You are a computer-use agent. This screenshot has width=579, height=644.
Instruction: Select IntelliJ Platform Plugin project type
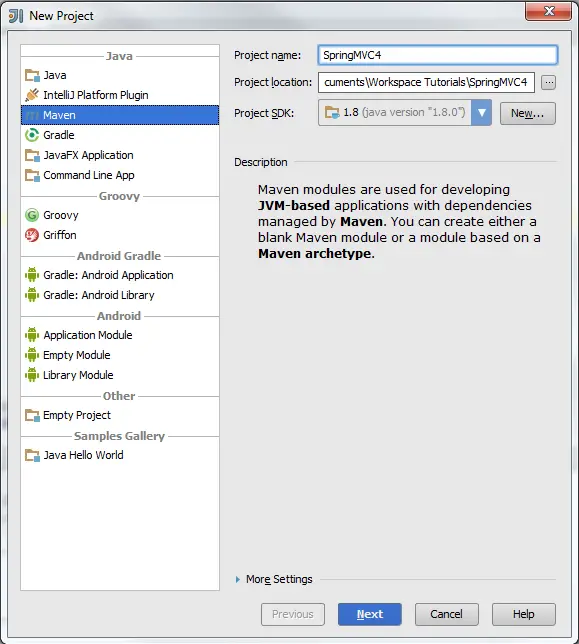[120, 95]
